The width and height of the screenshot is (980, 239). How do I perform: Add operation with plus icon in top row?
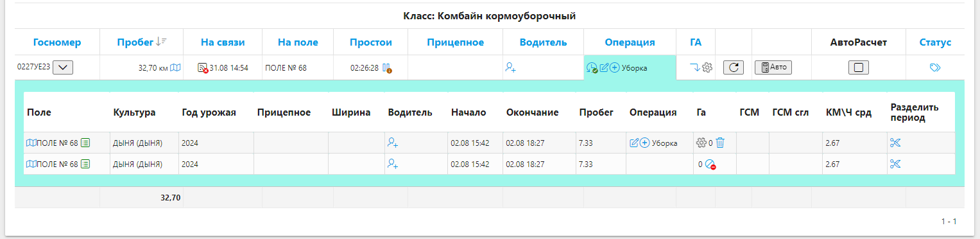[614, 67]
